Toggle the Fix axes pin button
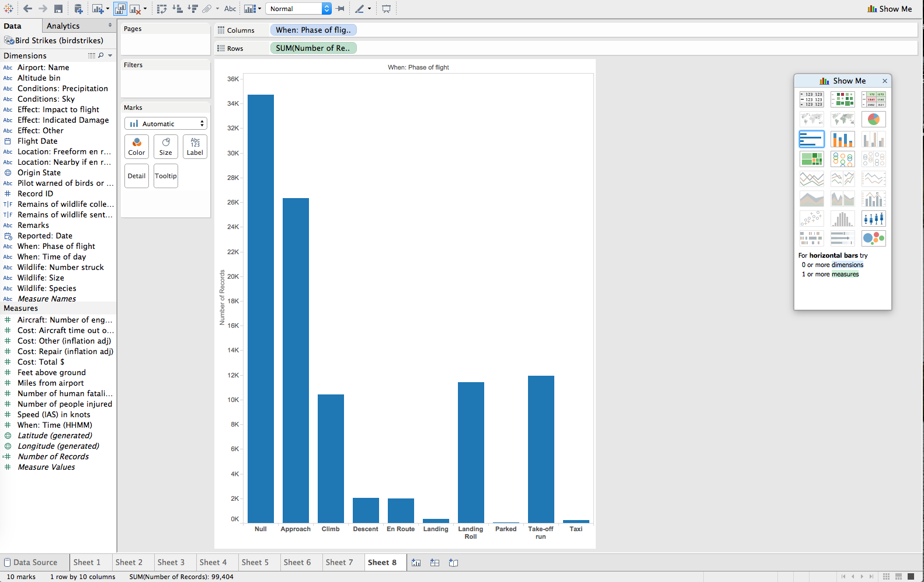This screenshot has width=924, height=582. click(x=341, y=9)
